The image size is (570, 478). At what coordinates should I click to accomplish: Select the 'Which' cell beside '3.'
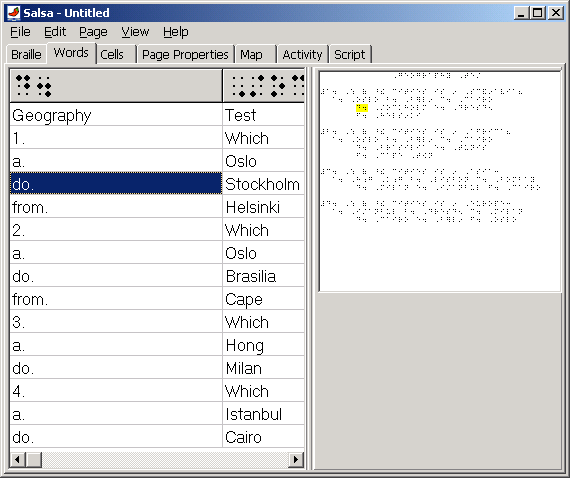click(x=264, y=322)
